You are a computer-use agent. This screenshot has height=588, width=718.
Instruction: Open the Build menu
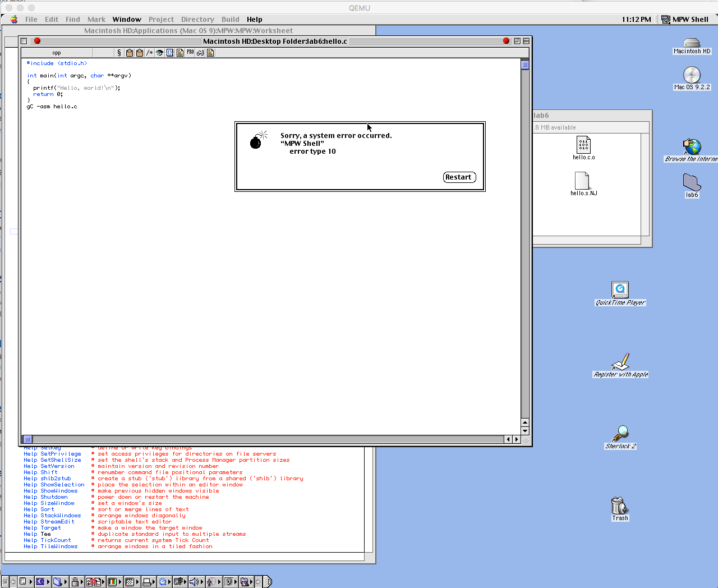230,19
